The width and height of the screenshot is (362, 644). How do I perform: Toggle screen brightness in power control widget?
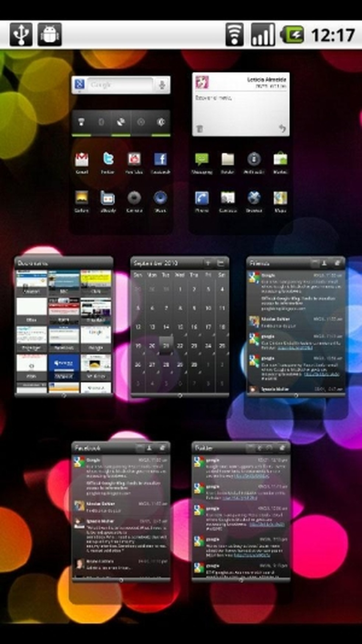coord(161,122)
